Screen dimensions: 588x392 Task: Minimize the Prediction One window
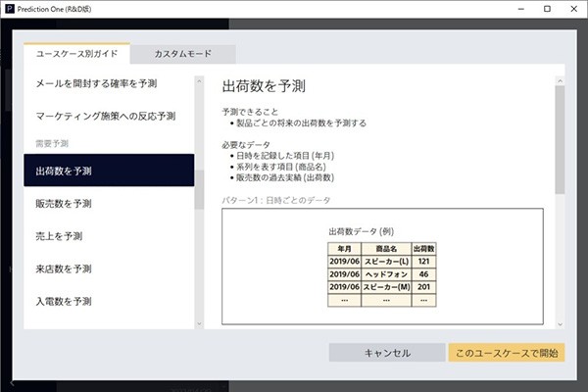pyautogui.click(x=521, y=9)
